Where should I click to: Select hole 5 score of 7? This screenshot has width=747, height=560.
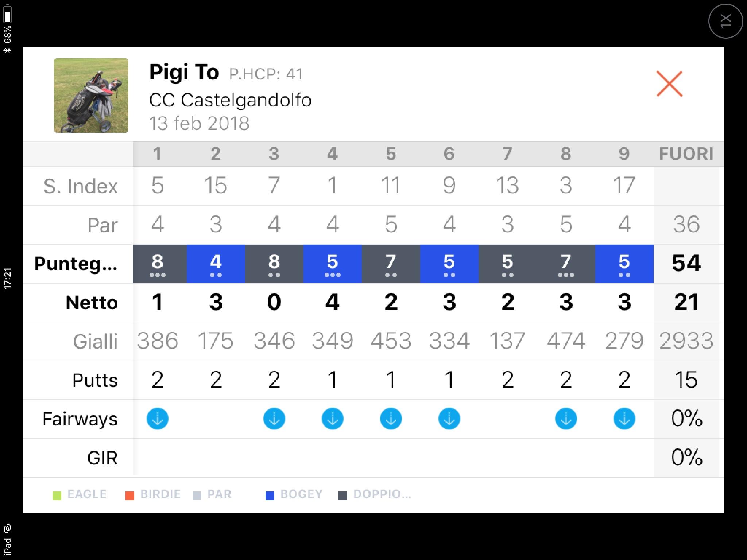[391, 264]
